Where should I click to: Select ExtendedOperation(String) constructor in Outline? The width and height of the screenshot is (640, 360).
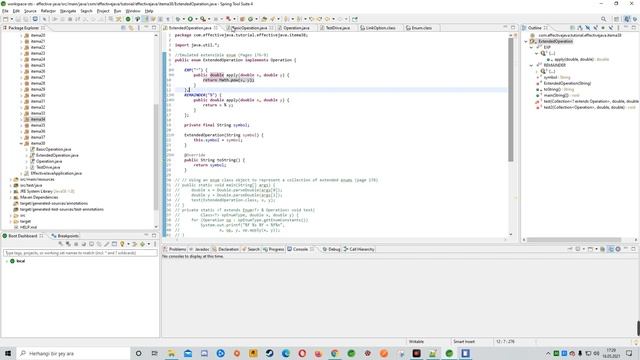click(567, 83)
